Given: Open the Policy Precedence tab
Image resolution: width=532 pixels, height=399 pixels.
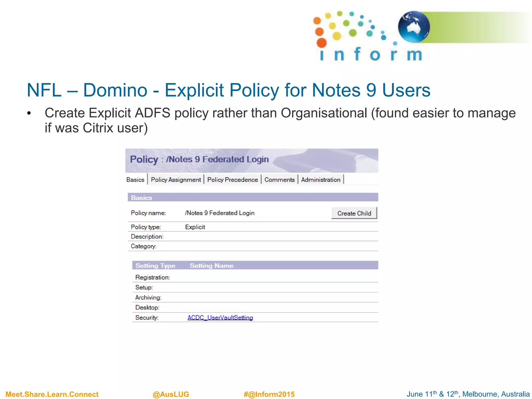Looking at the screenshot, I should (x=232, y=179).
